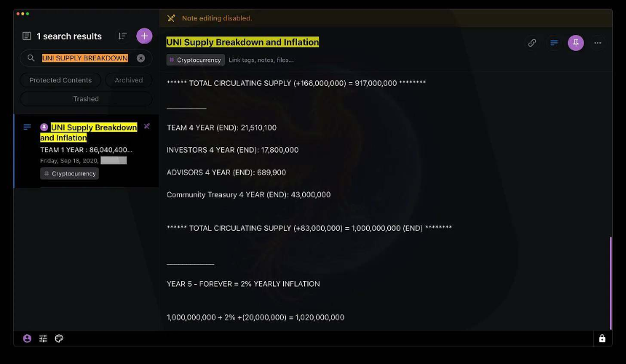Toggle the purple pin note button
The width and height of the screenshot is (626, 364).
coord(576,43)
